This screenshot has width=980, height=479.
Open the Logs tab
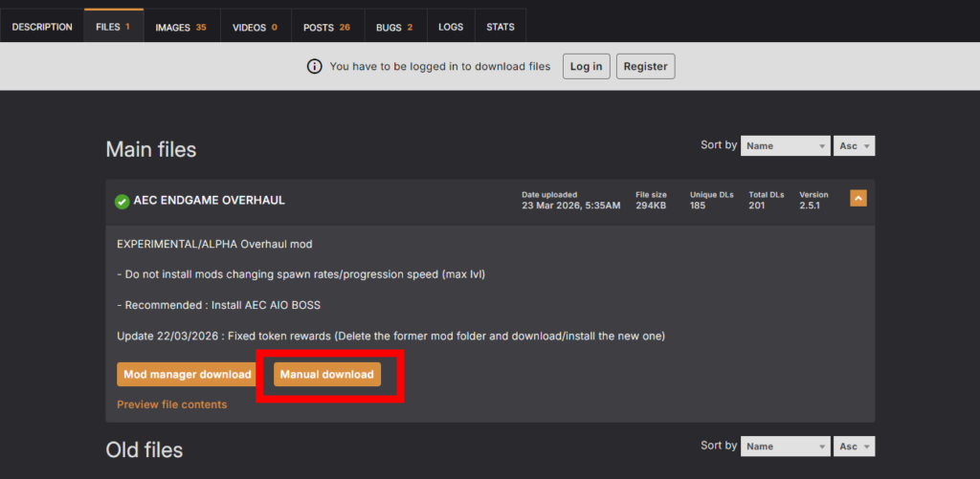point(451,27)
